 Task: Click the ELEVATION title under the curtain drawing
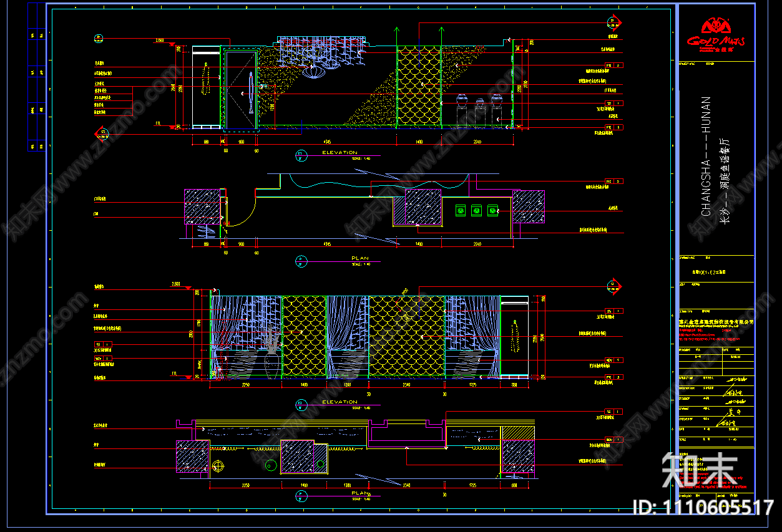pos(340,402)
